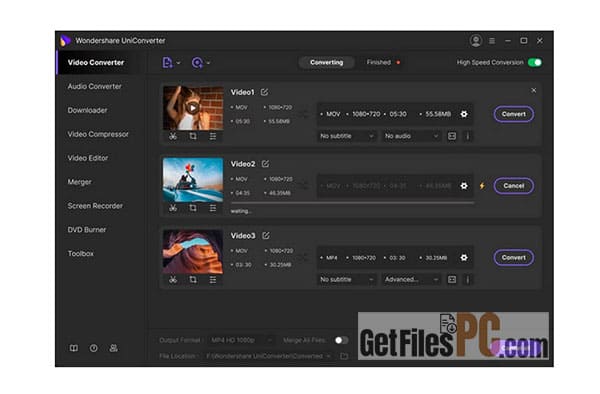Open Downloader section

tap(87, 110)
